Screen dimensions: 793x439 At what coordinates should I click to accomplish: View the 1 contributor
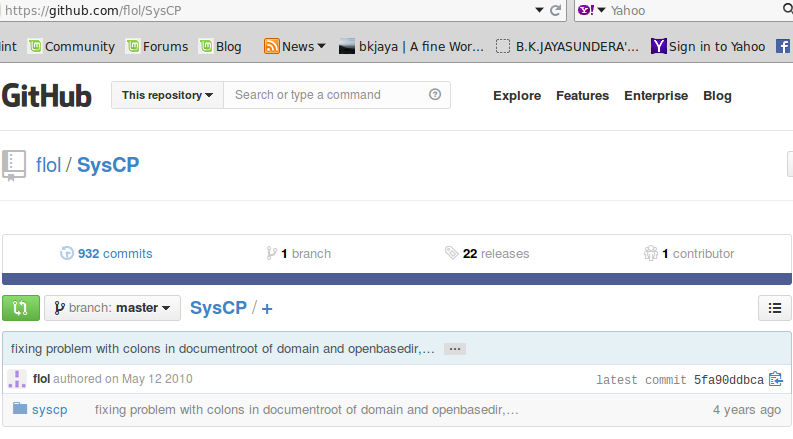click(689, 253)
